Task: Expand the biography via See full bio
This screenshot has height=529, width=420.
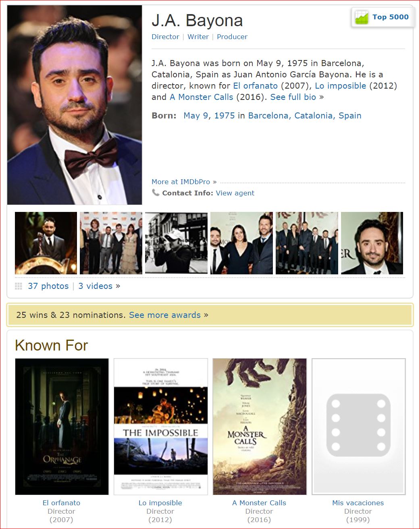Action: pos(293,97)
